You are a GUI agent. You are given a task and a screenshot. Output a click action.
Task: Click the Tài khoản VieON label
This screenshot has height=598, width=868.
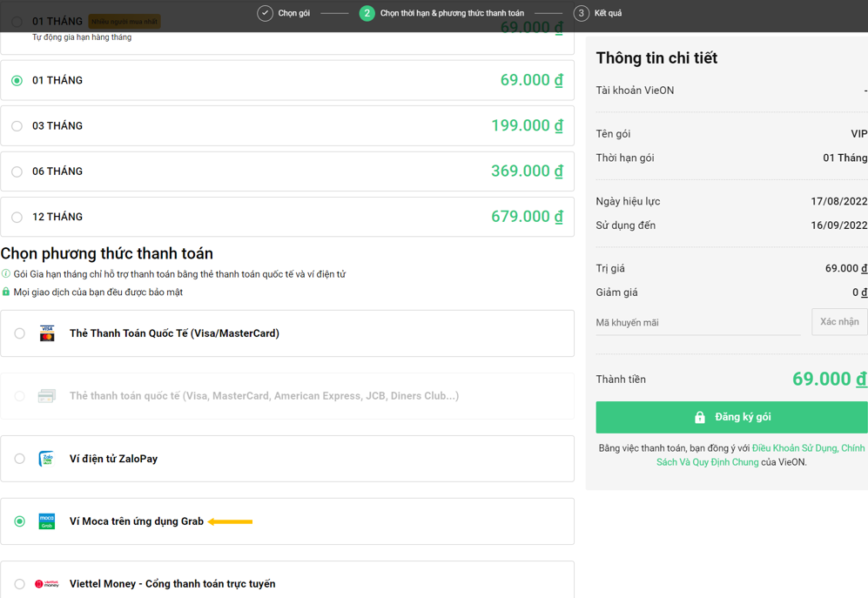tap(635, 91)
